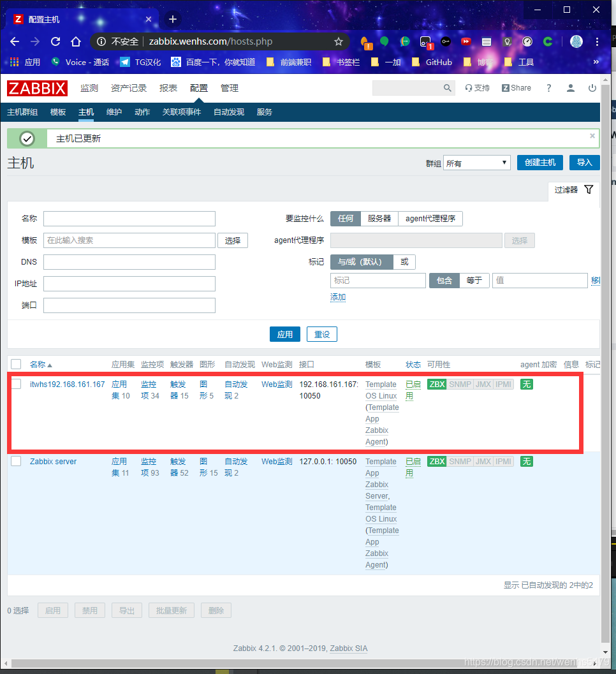Show more bookmarks chevron

(x=596, y=62)
